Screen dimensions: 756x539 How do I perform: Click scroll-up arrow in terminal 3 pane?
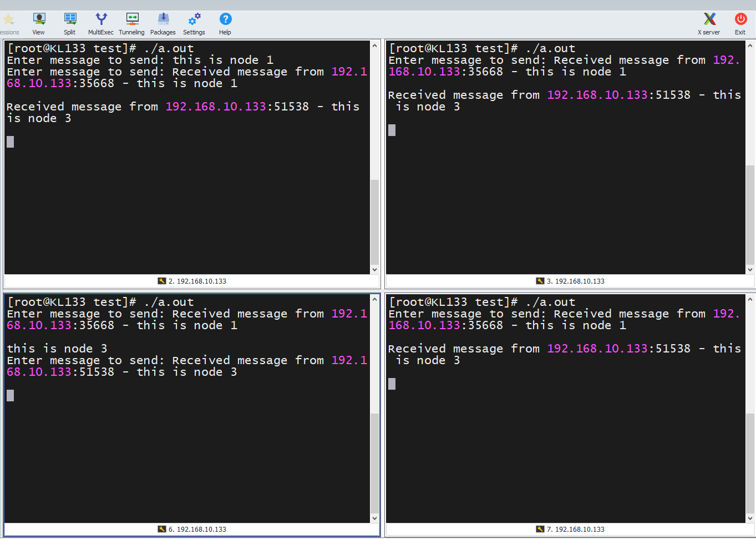coord(750,46)
